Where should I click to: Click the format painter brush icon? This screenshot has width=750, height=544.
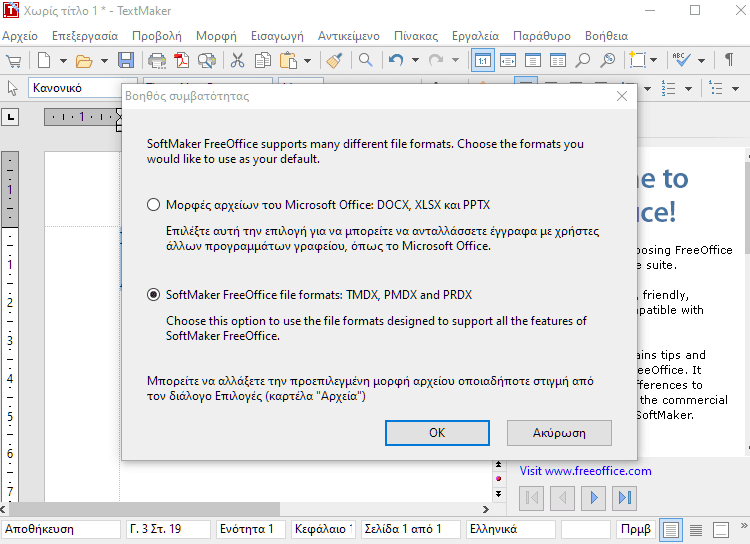[334, 61]
